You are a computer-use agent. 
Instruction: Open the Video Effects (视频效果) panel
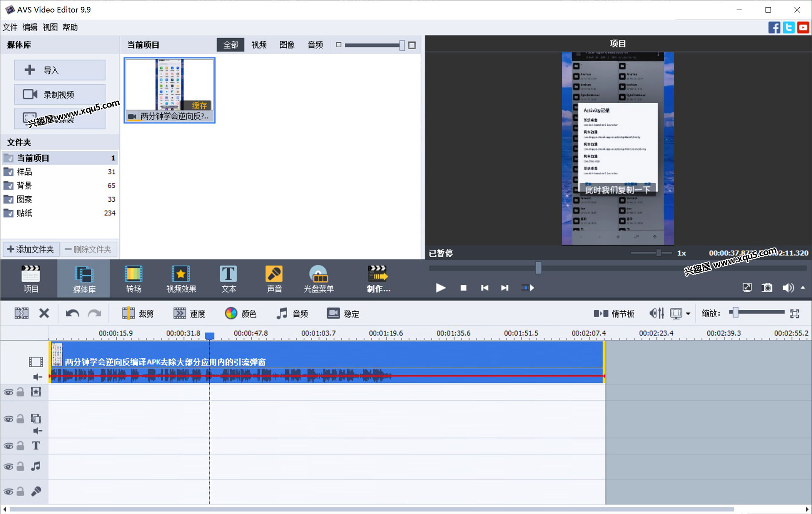(181, 279)
